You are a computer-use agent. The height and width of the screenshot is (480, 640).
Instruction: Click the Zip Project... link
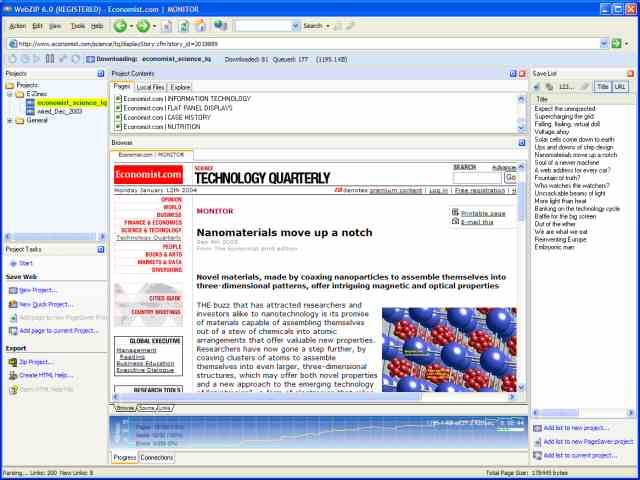36,362
